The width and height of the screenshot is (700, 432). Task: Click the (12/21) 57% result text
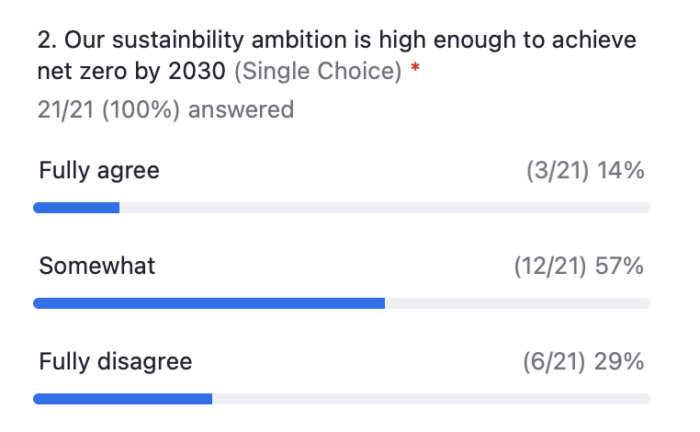pos(579,266)
